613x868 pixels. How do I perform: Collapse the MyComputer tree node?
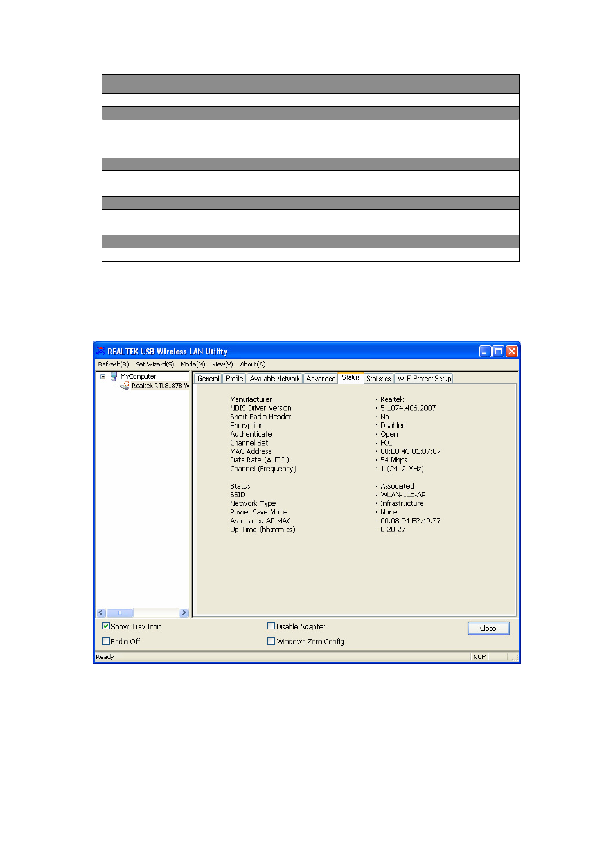click(103, 377)
